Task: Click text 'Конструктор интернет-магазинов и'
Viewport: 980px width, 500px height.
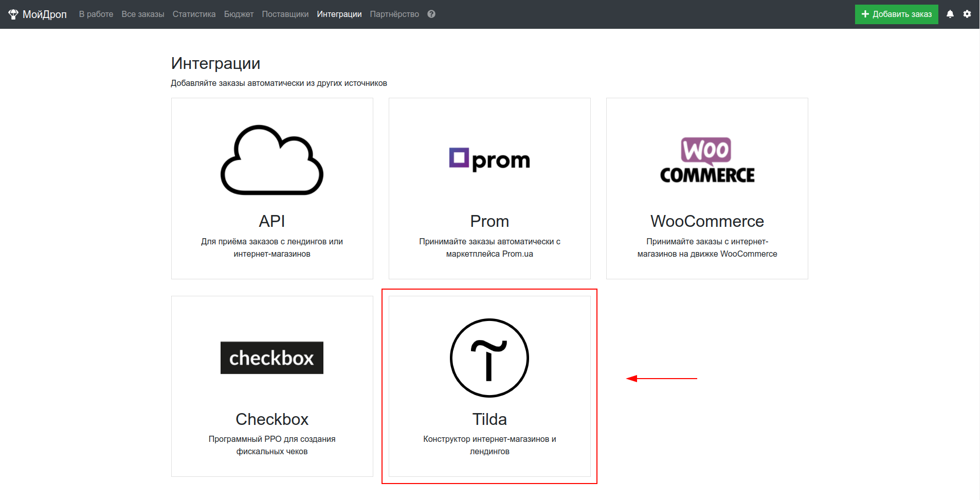Action: [489, 439]
